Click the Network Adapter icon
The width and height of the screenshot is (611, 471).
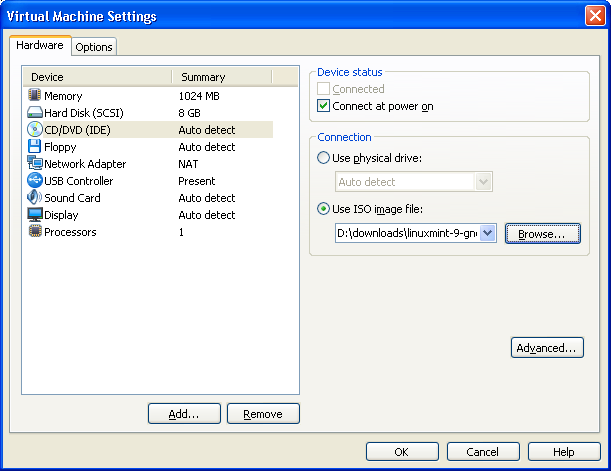click(x=35, y=163)
